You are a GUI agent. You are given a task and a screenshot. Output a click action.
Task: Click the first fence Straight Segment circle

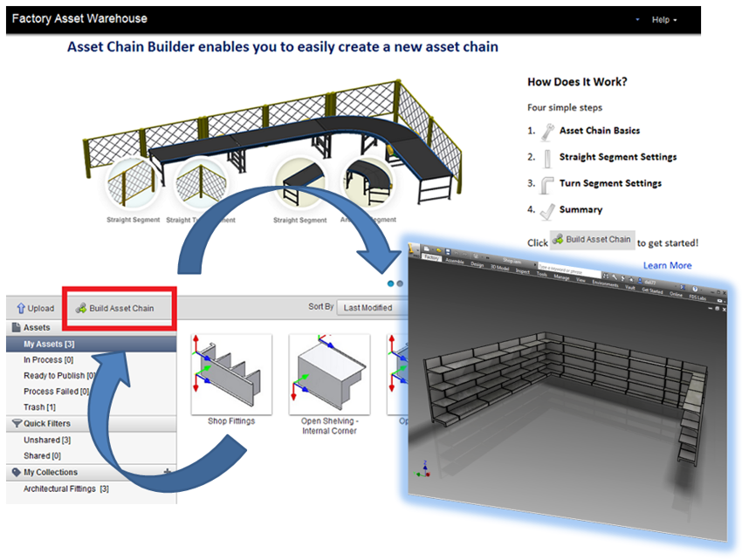click(133, 184)
